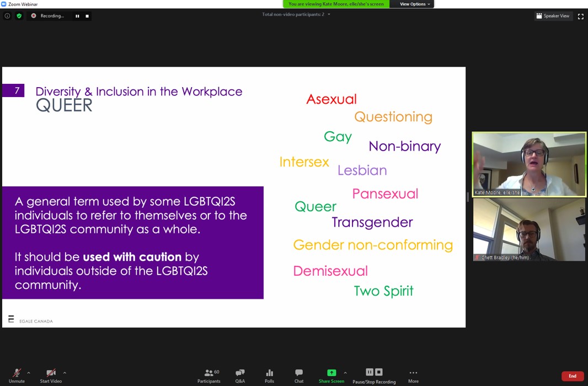The height and width of the screenshot is (386, 588).
Task: Unmute the microphone
Action: pyautogui.click(x=17, y=376)
